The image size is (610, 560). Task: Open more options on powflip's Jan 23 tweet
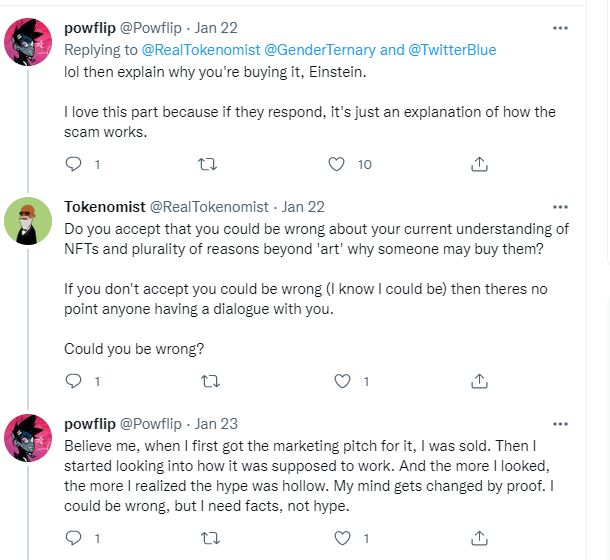coord(559,424)
